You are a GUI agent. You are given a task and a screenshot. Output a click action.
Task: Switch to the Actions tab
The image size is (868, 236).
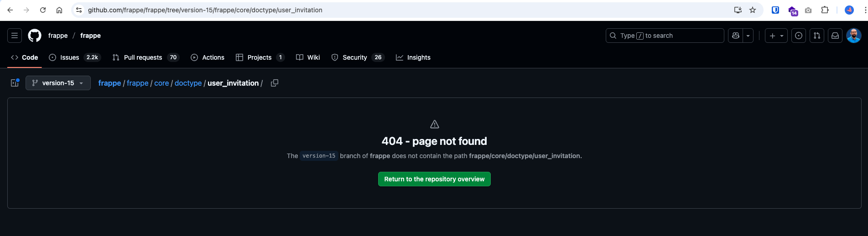pos(208,57)
